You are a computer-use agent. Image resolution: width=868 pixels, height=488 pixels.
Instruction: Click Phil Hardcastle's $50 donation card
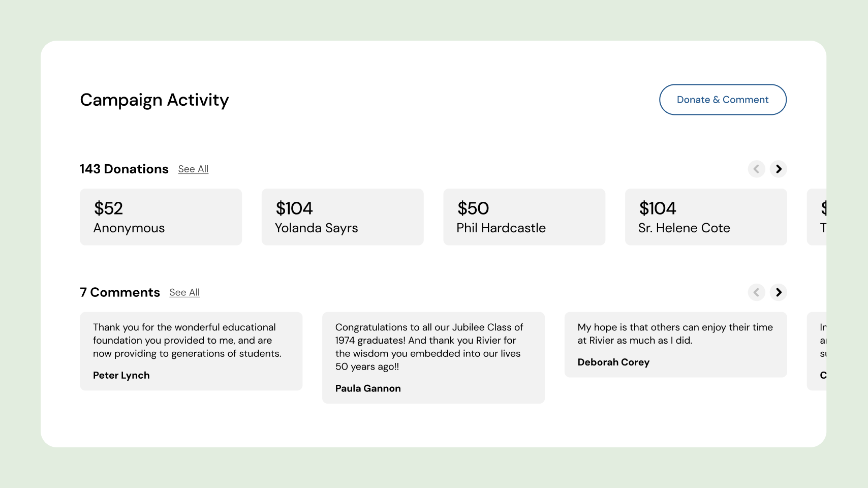point(524,217)
